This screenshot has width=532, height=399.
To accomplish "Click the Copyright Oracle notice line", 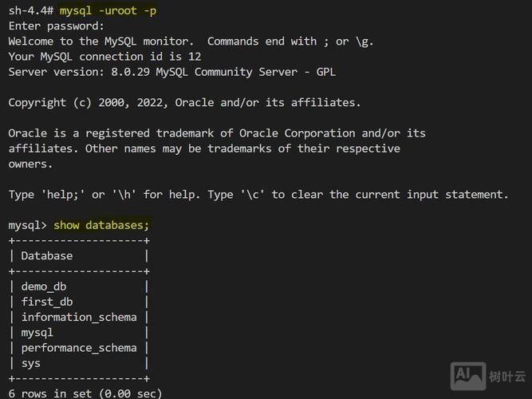I will coord(184,102).
